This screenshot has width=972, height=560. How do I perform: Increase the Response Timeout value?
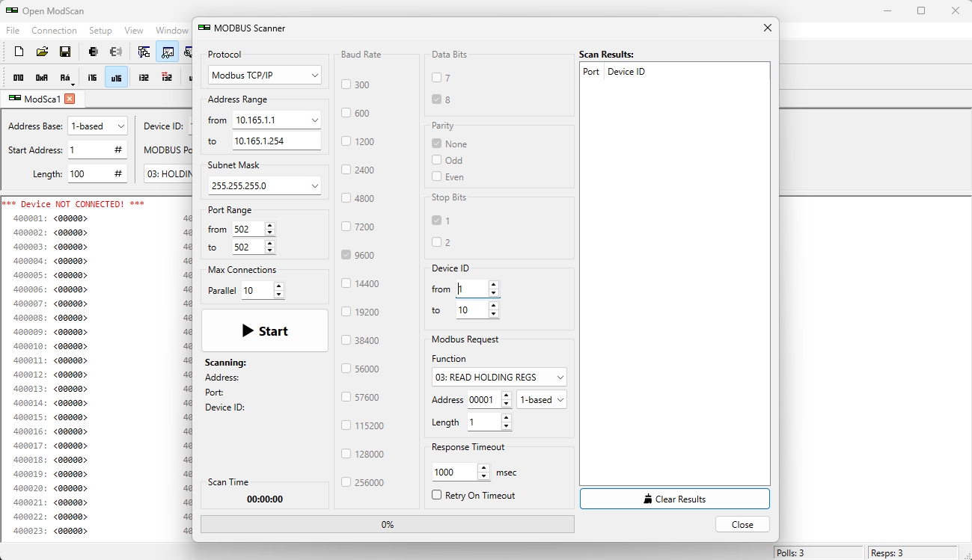[x=483, y=468]
